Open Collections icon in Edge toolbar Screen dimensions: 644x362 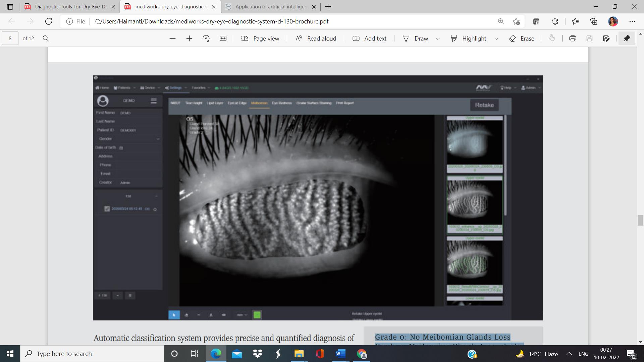(594, 21)
